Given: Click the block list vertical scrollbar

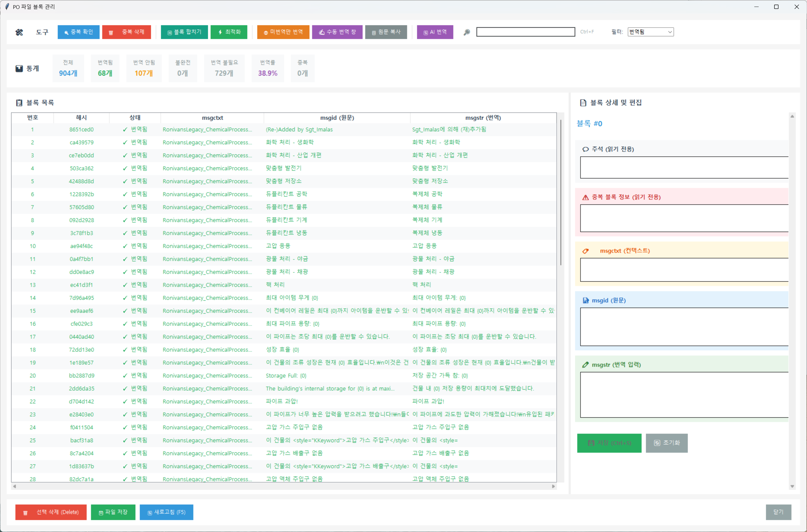Looking at the screenshot, I should 560,192.
